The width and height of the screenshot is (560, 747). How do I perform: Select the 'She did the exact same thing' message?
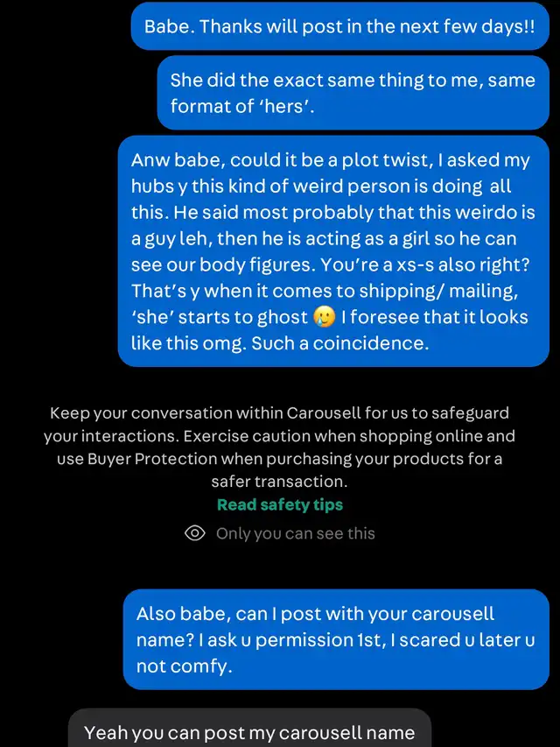(353, 93)
